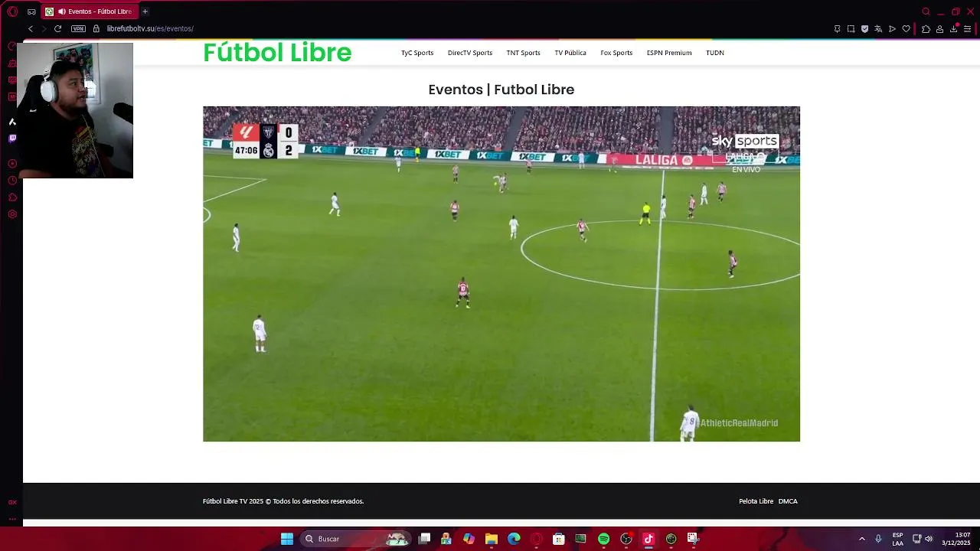Image resolution: width=980 pixels, height=551 pixels.
Task: Go back to the previous page
Action: coord(31,28)
